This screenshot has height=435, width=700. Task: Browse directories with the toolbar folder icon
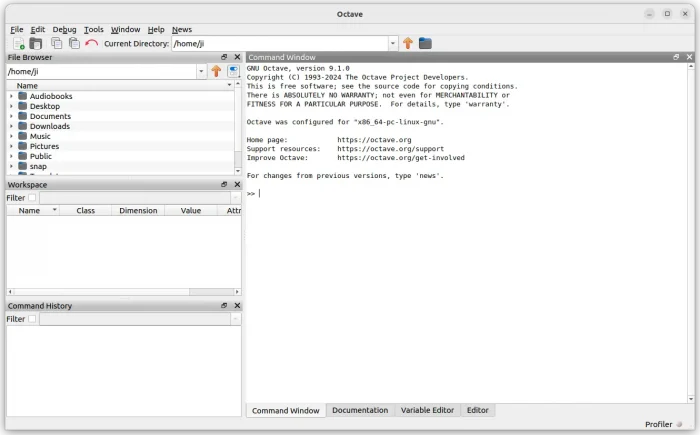(425, 43)
